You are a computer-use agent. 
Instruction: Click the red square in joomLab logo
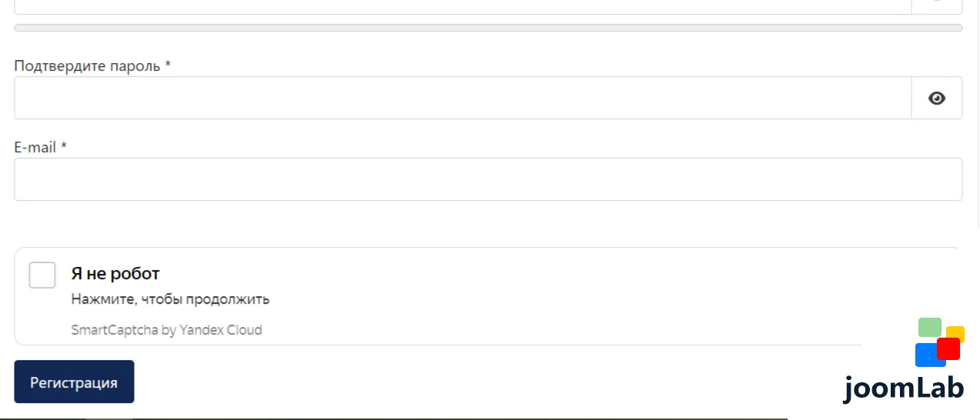[x=948, y=348]
